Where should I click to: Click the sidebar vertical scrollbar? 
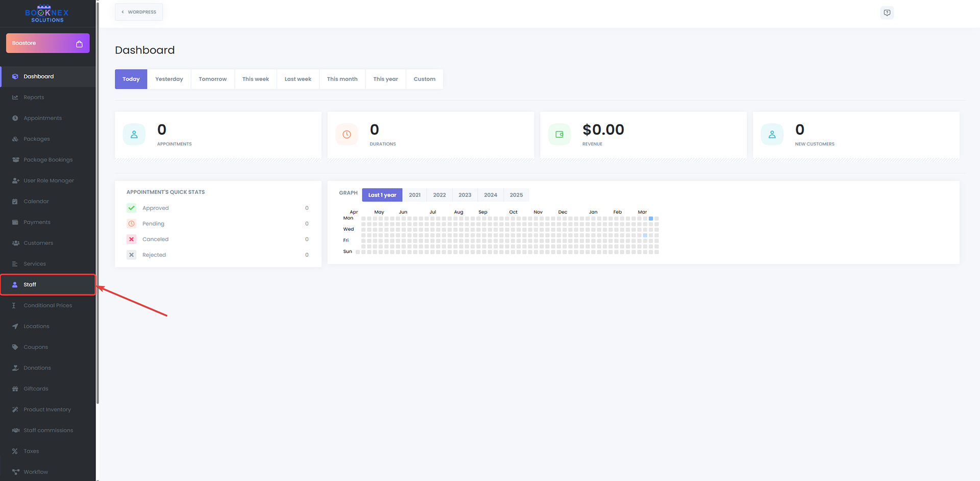tap(97, 204)
